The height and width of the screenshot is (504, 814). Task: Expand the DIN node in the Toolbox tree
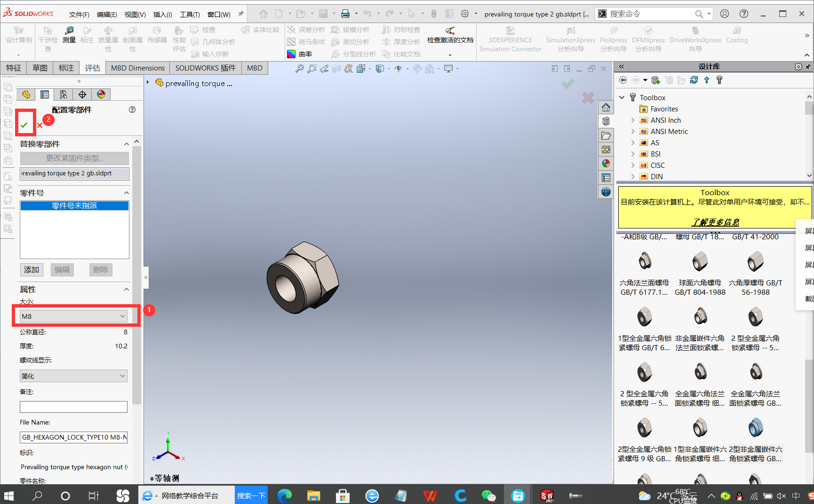632,176
